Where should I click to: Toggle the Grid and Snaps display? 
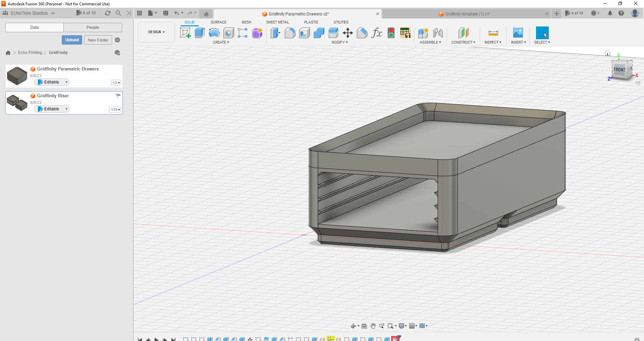tap(413, 326)
